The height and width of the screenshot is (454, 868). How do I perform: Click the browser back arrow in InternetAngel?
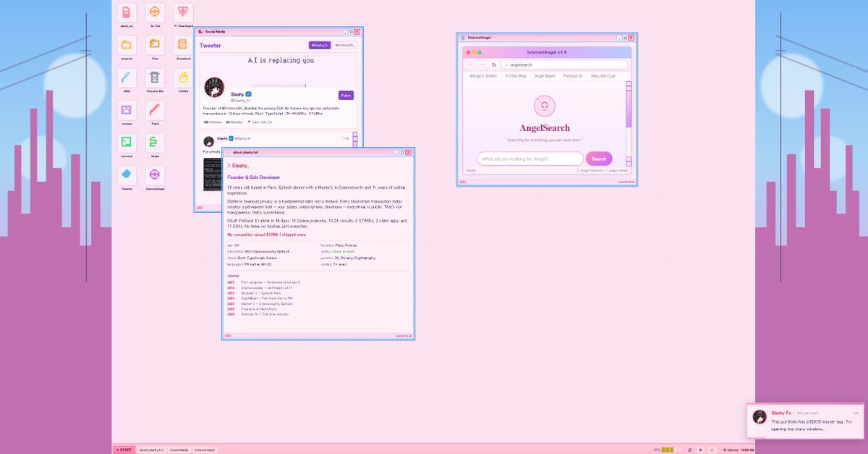coord(471,64)
